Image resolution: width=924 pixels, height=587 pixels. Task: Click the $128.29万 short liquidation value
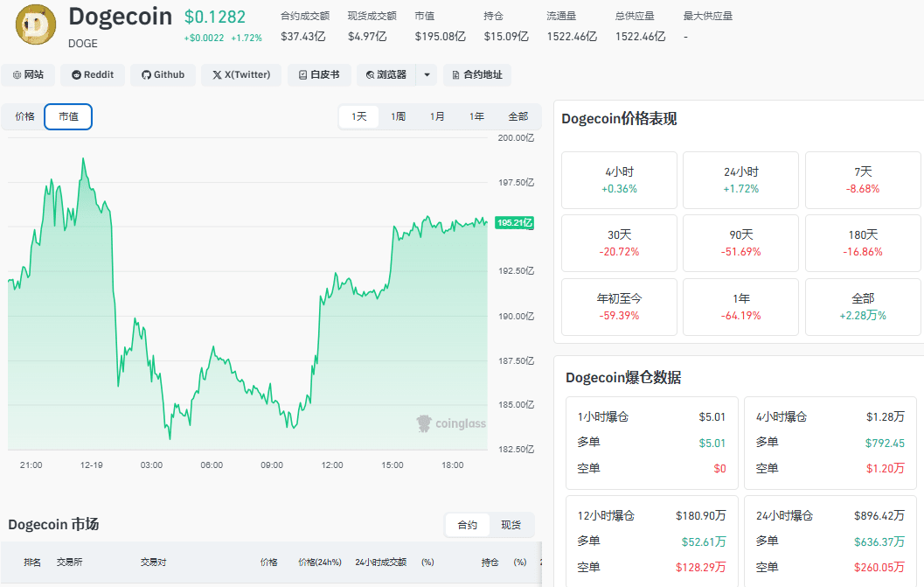coord(701,568)
